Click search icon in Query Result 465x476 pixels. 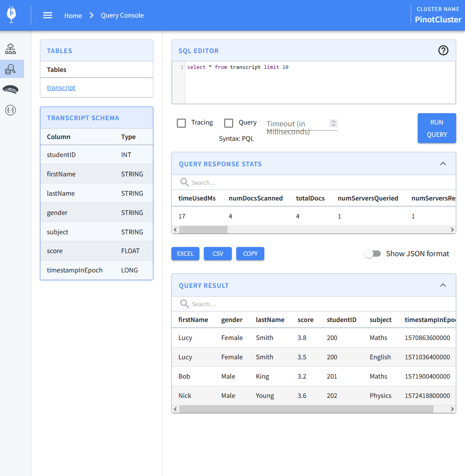[x=185, y=304]
